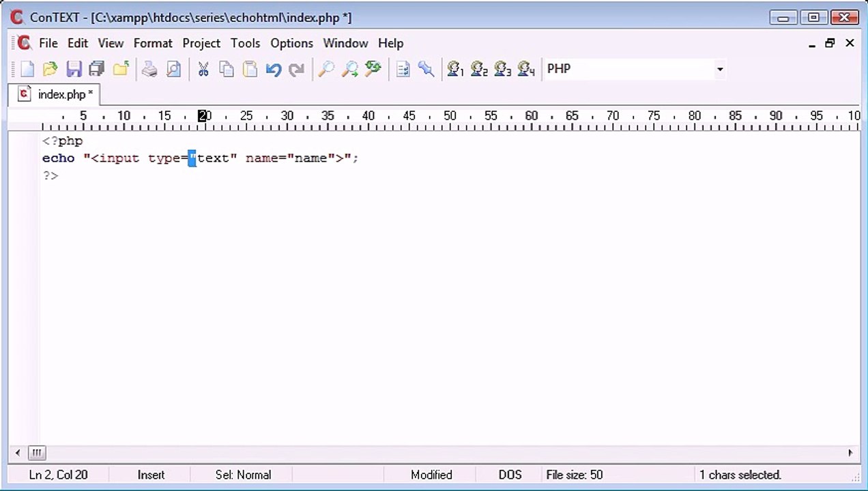Click the ConTEXT icon in the menu bar
This screenshot has height=491, width=868.
point(25,43)
